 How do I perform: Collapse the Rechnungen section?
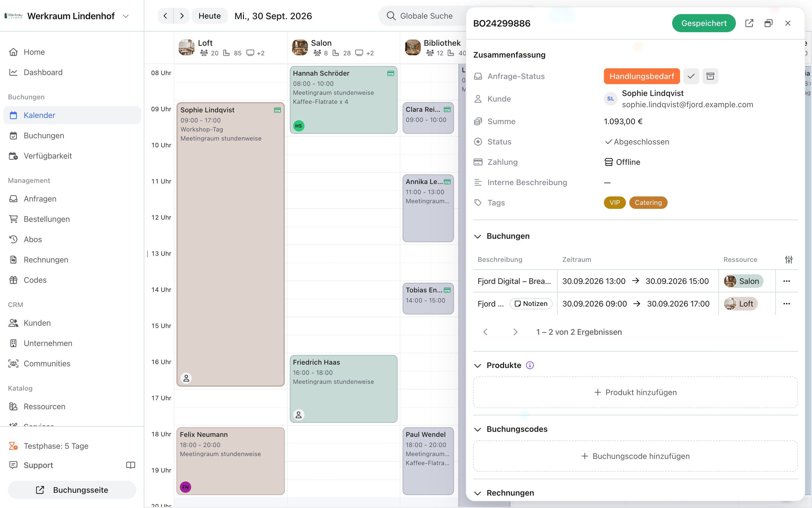point(477,493)
